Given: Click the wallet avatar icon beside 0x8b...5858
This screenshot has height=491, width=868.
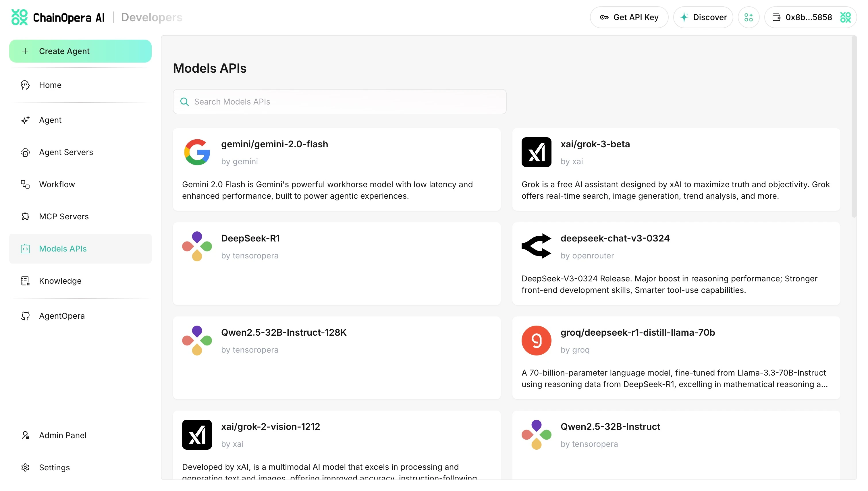Looking at the screenshot, I should point(845,17).
